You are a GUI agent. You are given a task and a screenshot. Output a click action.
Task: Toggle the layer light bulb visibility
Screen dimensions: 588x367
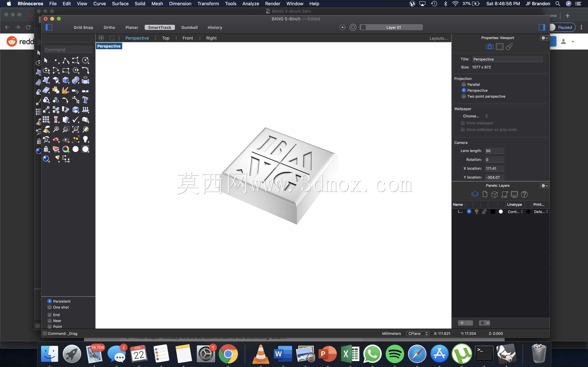[x=476, y=212]
